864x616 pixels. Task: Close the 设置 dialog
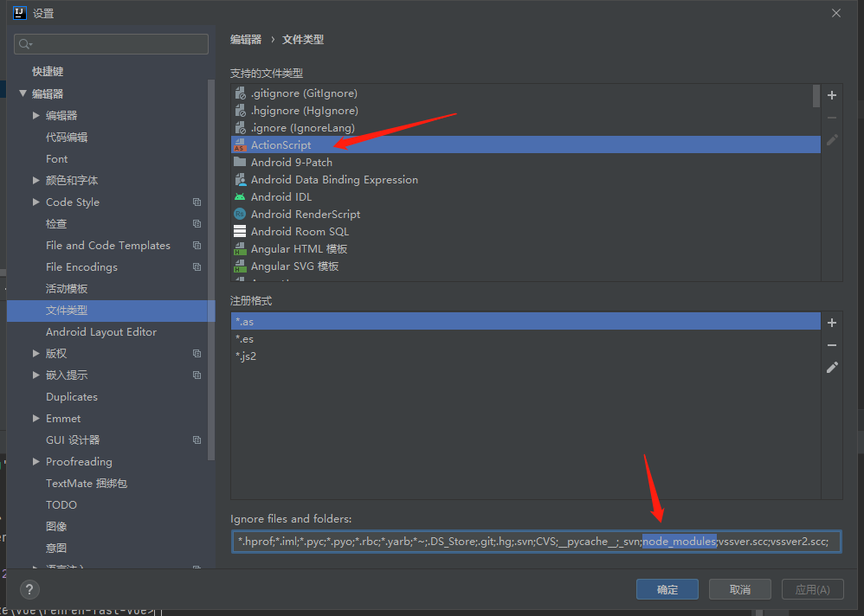(836, 13)
